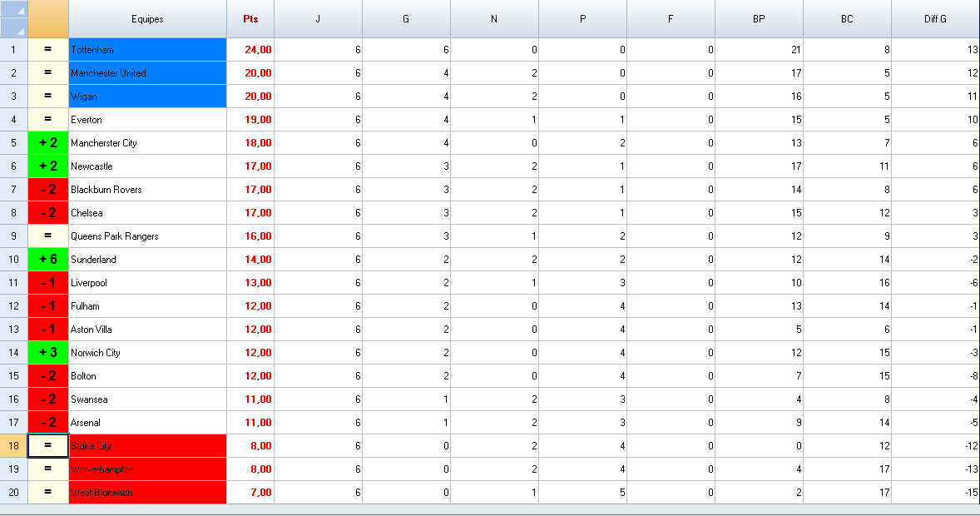The height and width of the screenshot is (516, 980).
Task: Click the J column header
Action: tap(318, 19)
